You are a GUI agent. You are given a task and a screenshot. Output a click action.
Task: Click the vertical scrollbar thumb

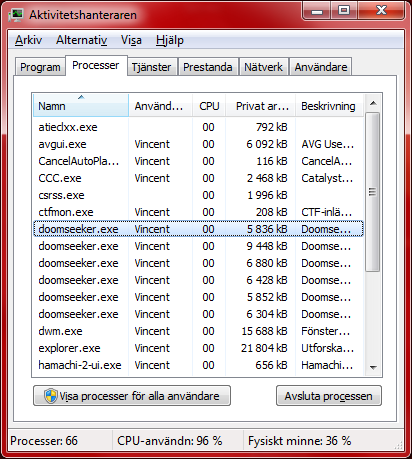(373, 192)
